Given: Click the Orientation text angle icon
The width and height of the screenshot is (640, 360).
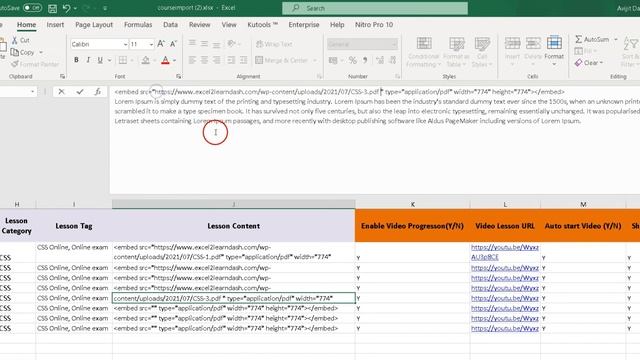Looking at the screenshot, I should point(231,44).
